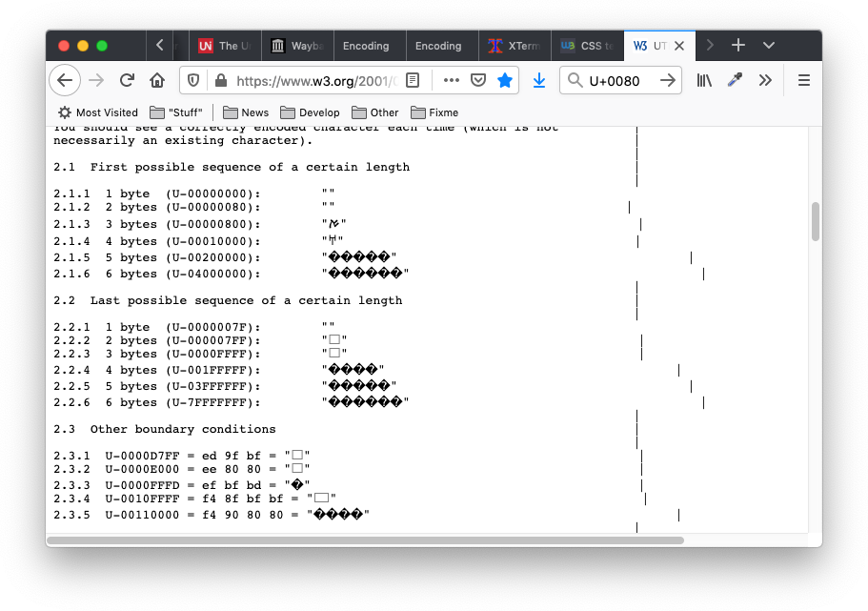Save page to Pocket
This screenshot has width=868, height=611.
479,81
